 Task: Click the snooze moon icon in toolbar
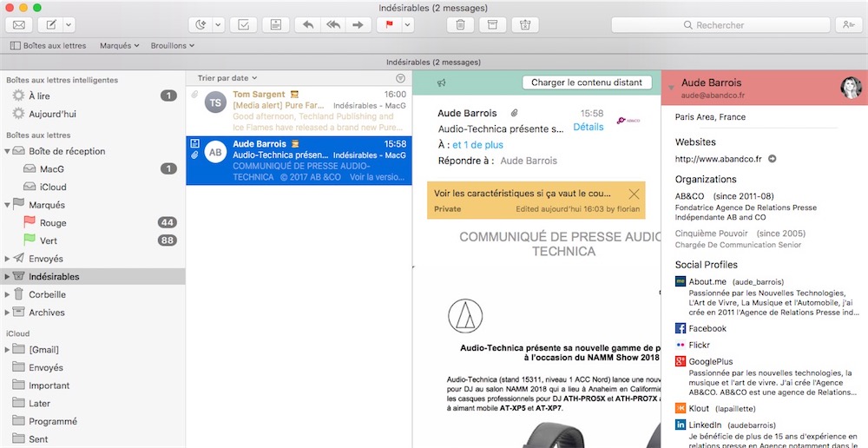(201, 25)
